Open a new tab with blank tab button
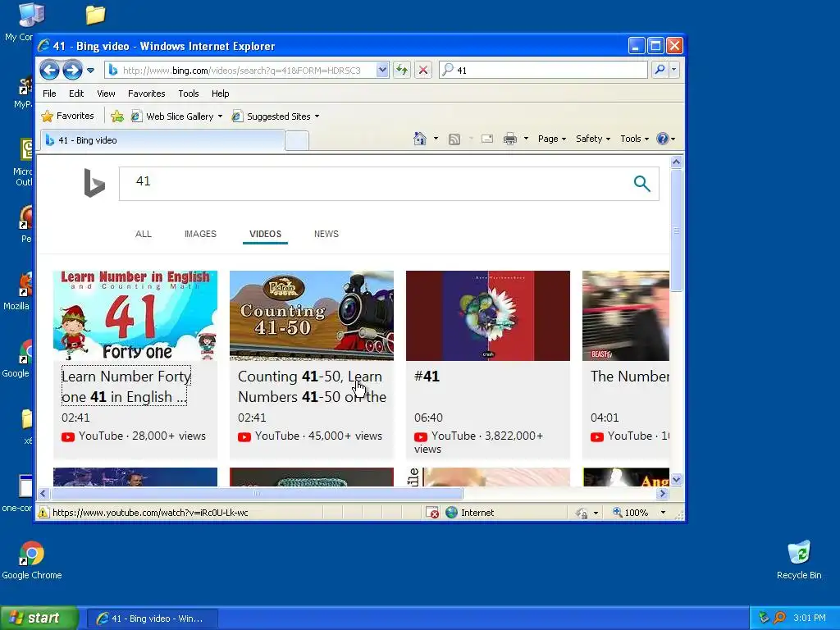Viewport: 840px width, 630px height. tap(297, 140)
